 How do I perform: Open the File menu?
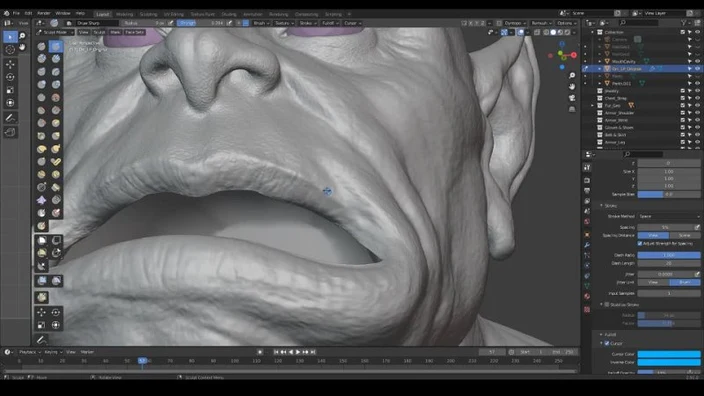point(16,13)
